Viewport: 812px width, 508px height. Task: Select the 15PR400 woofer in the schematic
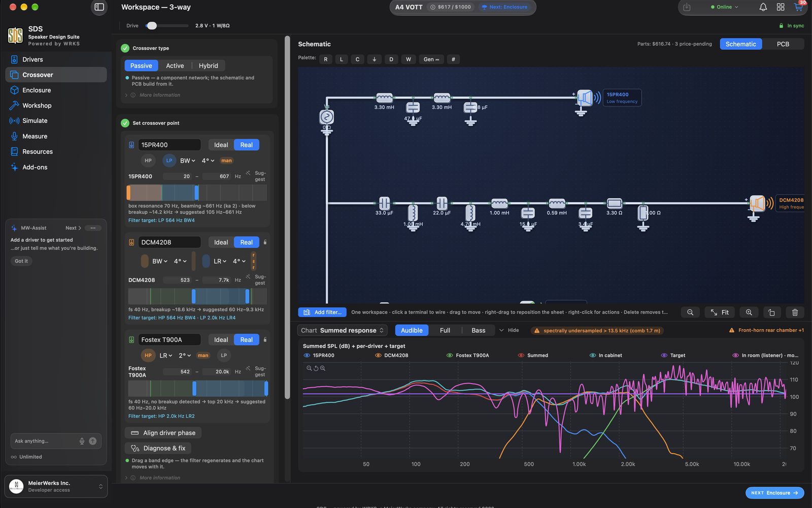tap(584, 98)
